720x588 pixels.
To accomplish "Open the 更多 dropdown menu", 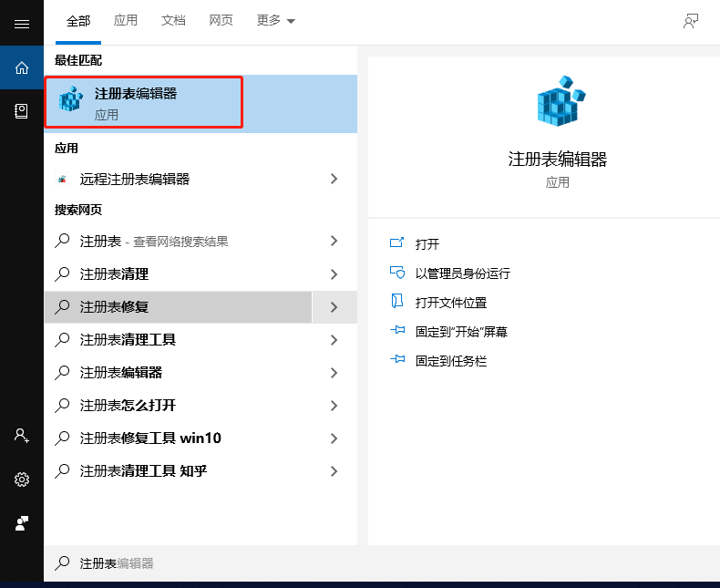I will tap(275, 21).
